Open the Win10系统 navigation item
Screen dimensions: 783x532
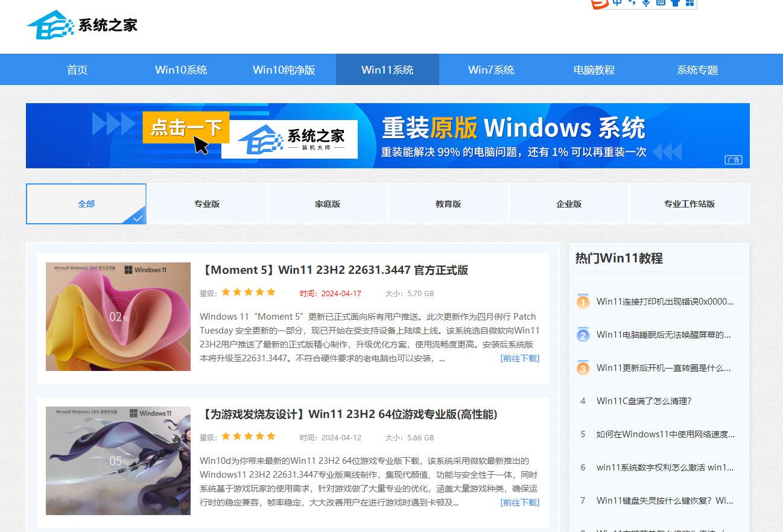click(x=181, y=70)
